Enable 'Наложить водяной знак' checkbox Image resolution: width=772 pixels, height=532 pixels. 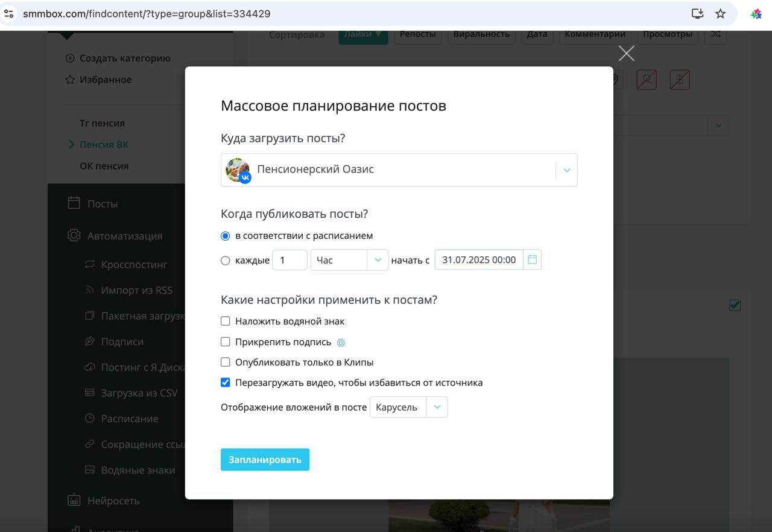click(x=225, y=321)
